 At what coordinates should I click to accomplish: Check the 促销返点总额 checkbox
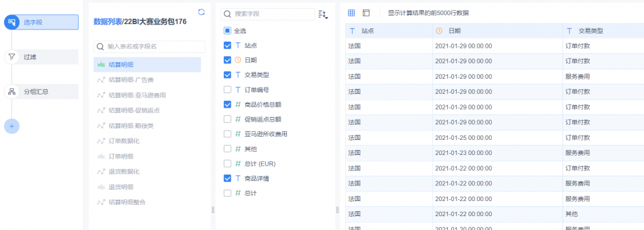228,119
